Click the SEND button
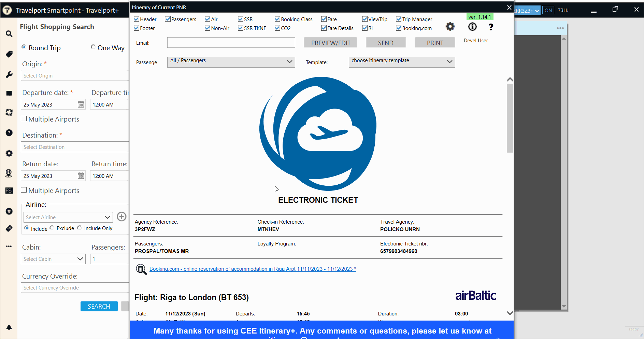Image resolution: width=644 pixels, height=339 pixels. 386,43
